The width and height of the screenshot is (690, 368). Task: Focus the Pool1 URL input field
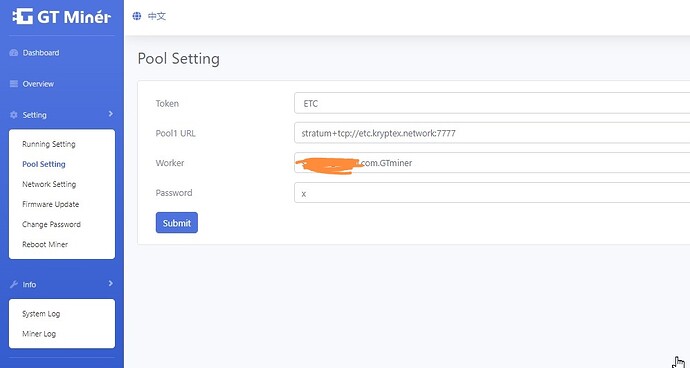(492, 133)
